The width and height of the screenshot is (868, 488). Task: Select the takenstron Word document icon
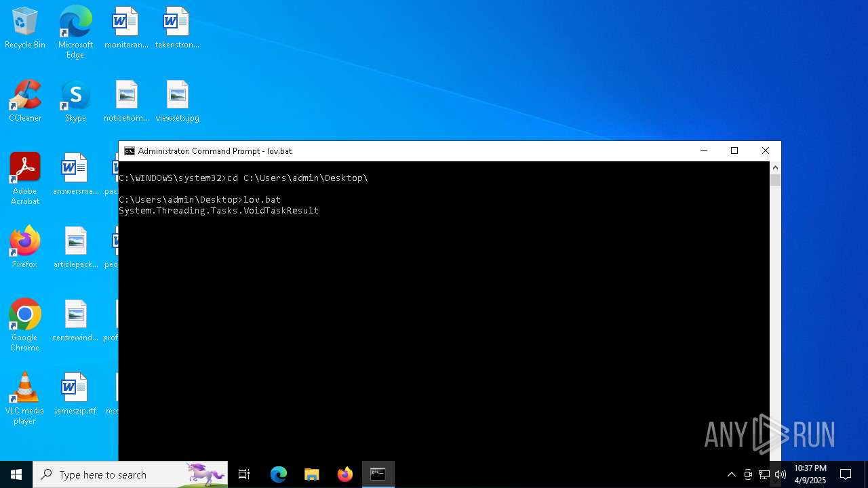click(x=177, y=28)
